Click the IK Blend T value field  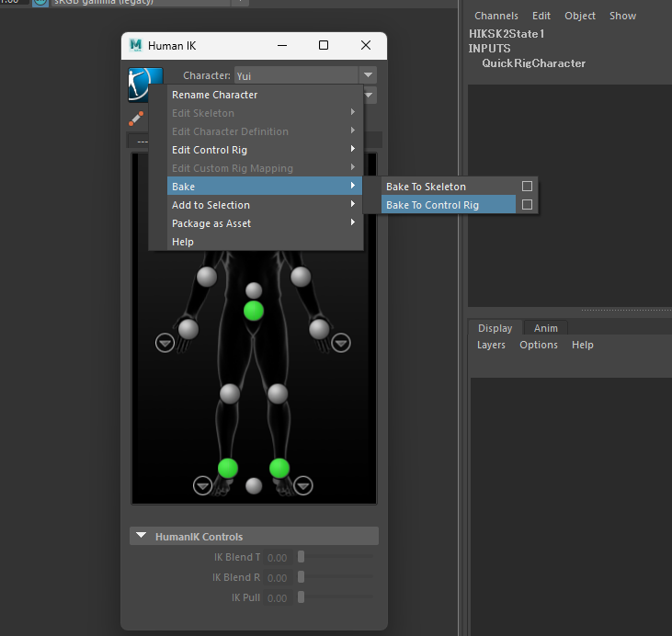point(278,557)
